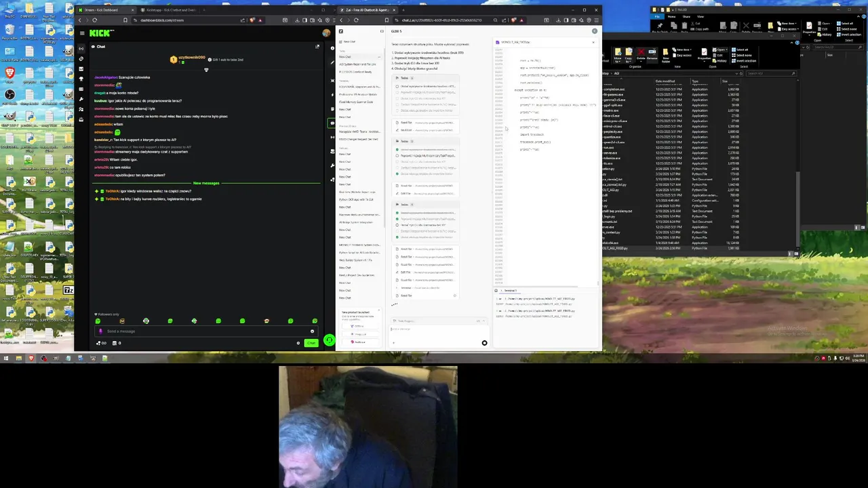Stop generation button in Z.ai message box

coord(484,343)
